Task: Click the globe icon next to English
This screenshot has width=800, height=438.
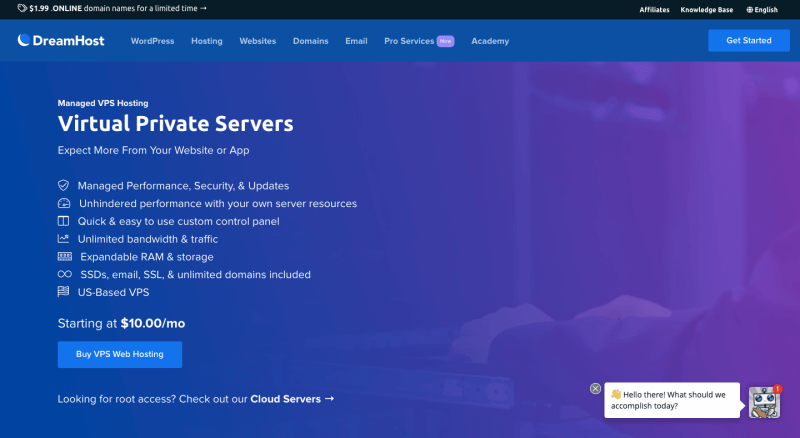Action: coord(749,10)
